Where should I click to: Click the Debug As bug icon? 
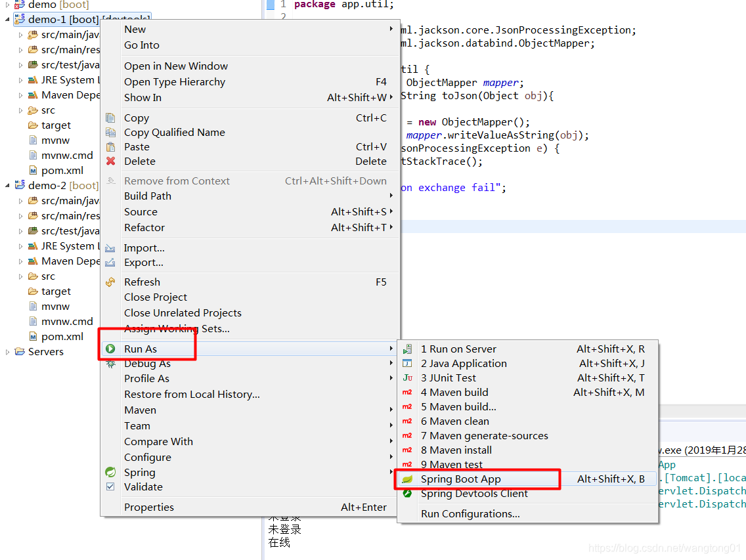[x=110, y=364]
